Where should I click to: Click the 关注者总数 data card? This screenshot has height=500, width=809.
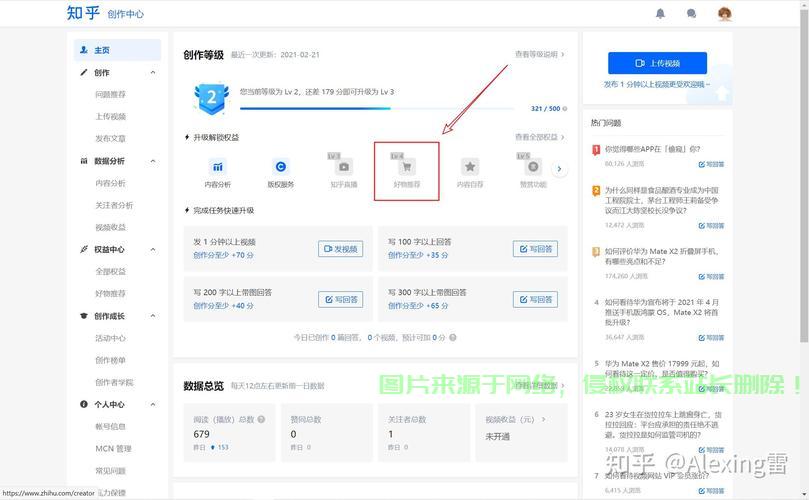point(424,433)
